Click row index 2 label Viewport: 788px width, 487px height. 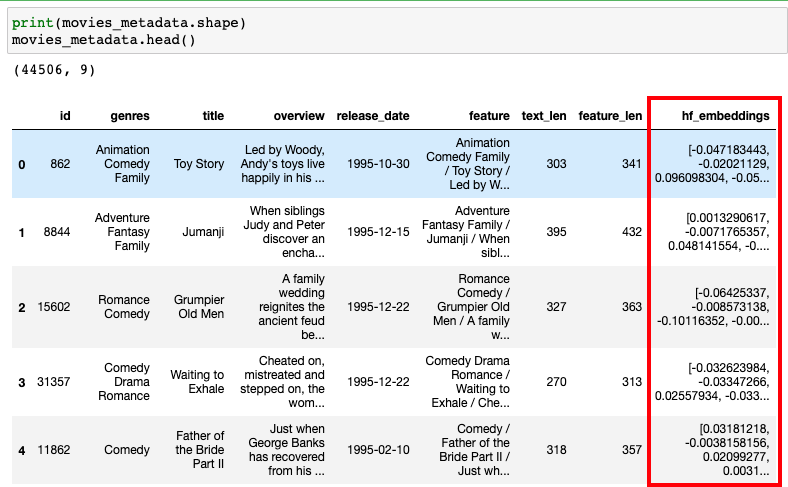22,307
